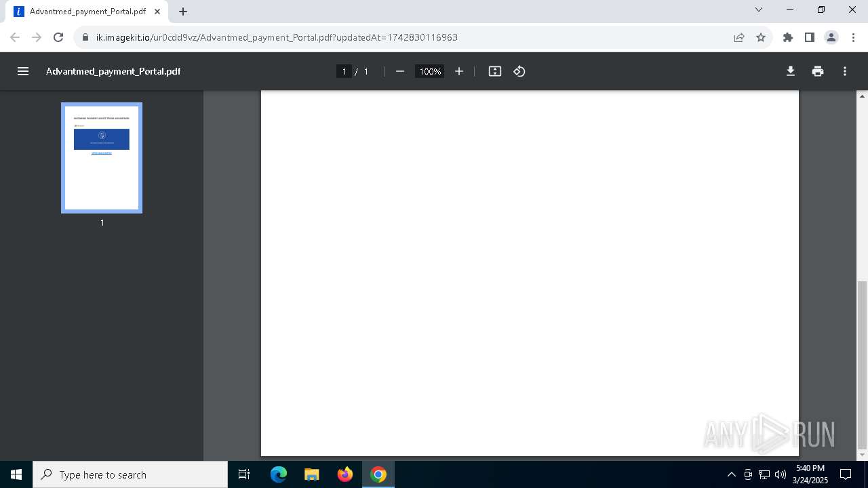
Task: View site information lock icon
Action: (85, 37)
